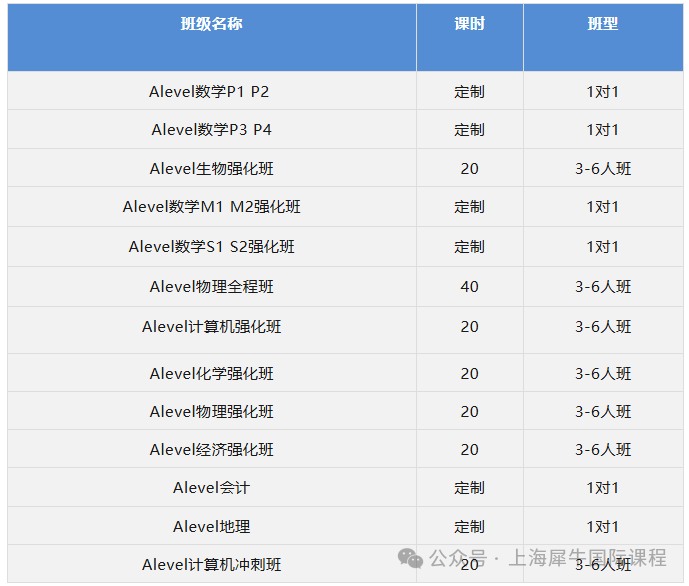689x586 pixels.
Task: Click the Alevel数学S1 S2强化班 cell
Action: tap(211, 247)
